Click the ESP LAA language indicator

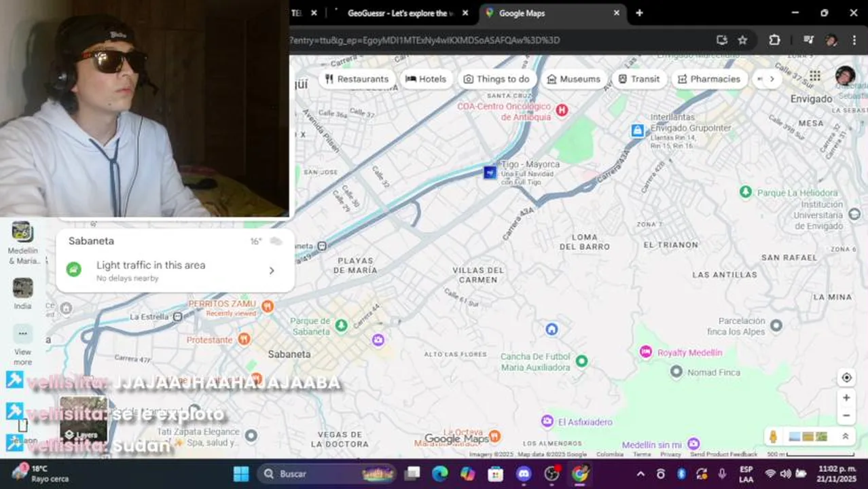[746, 473]
